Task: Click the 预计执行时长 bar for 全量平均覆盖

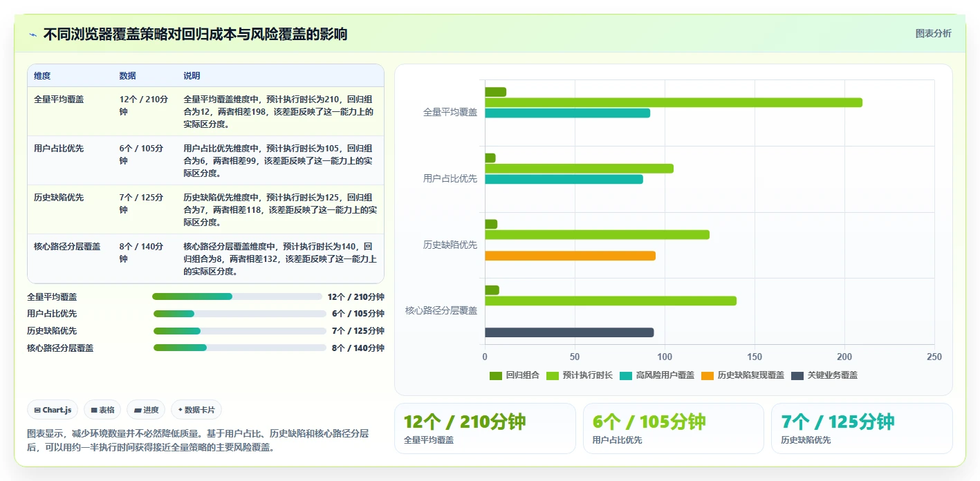Action: pos(674,102)
